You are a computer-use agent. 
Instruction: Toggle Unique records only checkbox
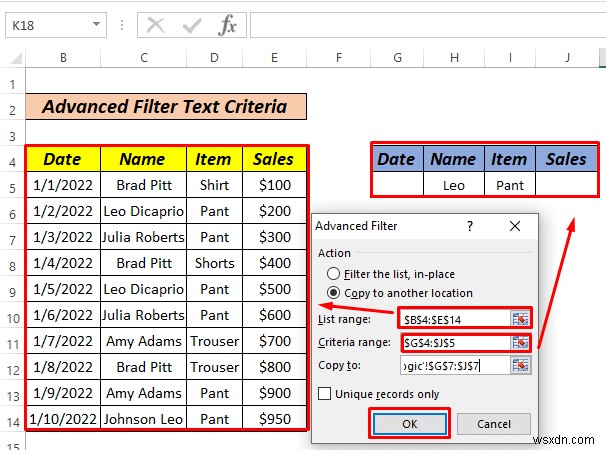[x=324, y=394]
